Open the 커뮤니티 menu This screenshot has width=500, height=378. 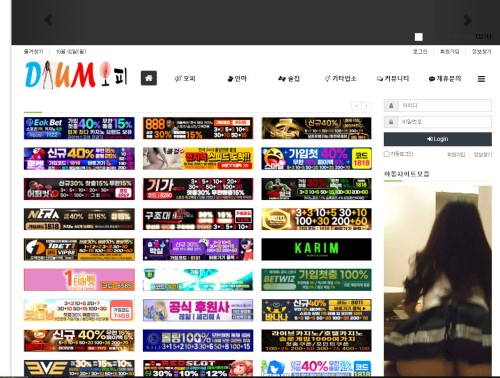(x=393, y=79)
